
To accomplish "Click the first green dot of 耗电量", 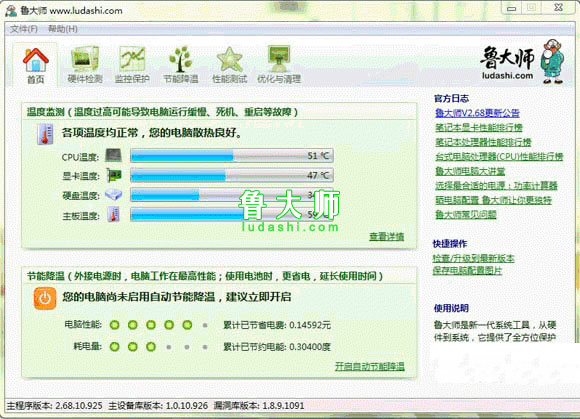I will click(x=115, y=347).
